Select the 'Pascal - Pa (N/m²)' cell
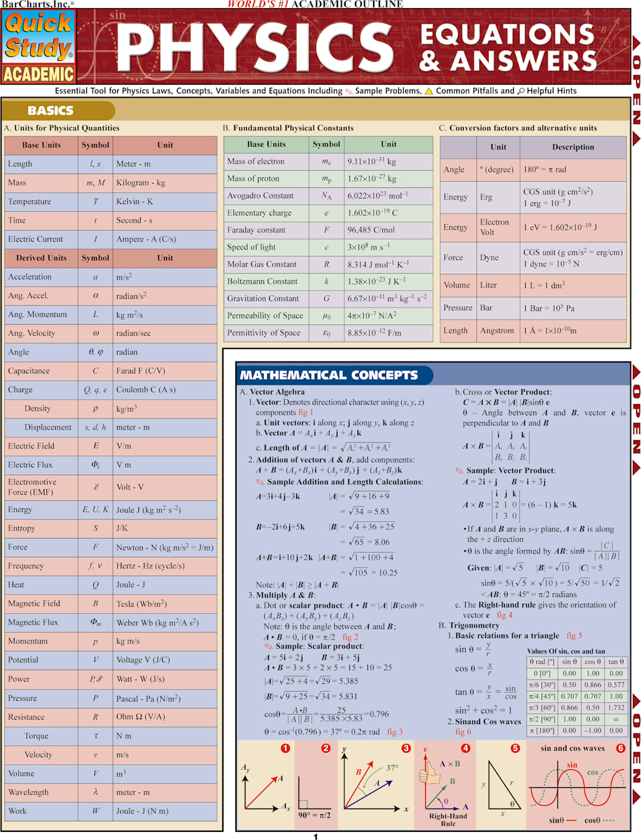The width and height of the screenshot is (641, 840). [165, 698]
